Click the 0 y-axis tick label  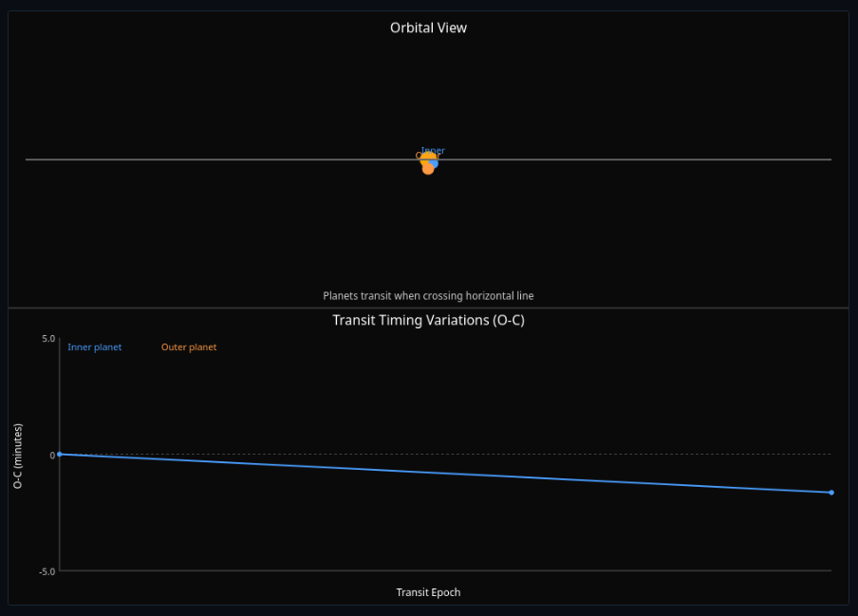click(x=52, y=456)
